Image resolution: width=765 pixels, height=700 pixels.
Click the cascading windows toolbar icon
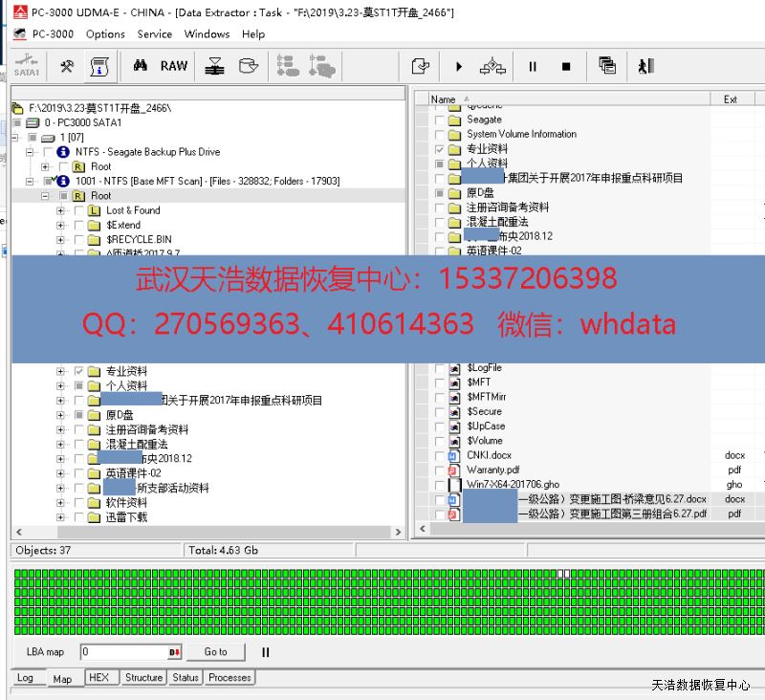(x=607, y=66)
